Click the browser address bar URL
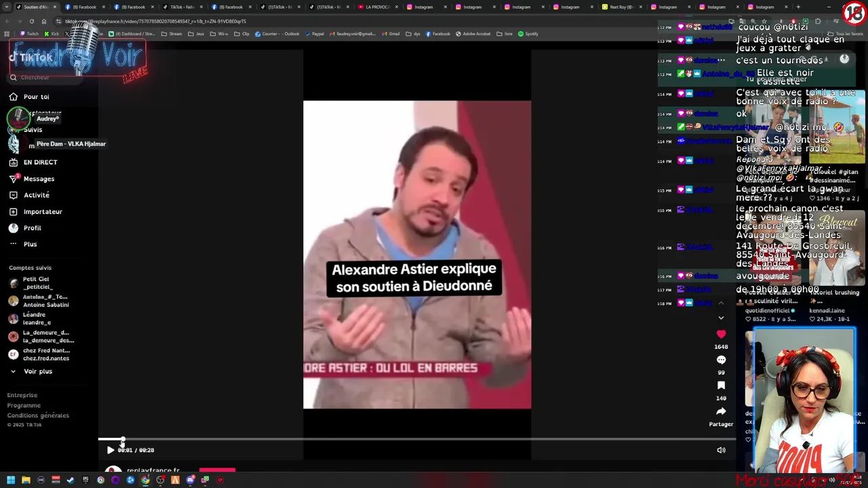868x488 pixels. click(x=156, y=21)
